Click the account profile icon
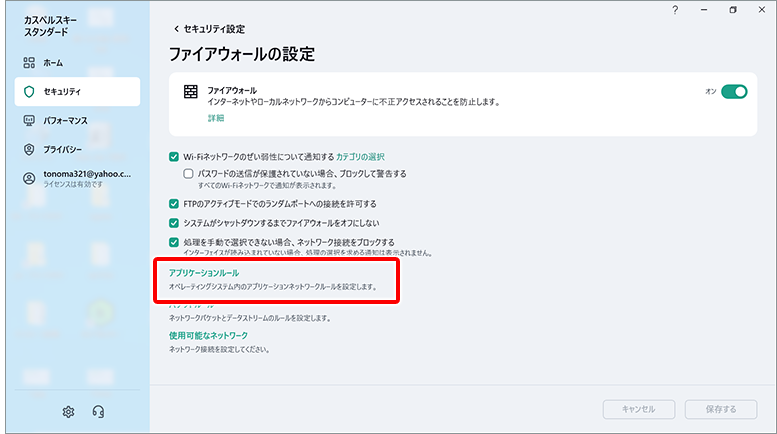777x434 pixels. click(x=29, y=178)
